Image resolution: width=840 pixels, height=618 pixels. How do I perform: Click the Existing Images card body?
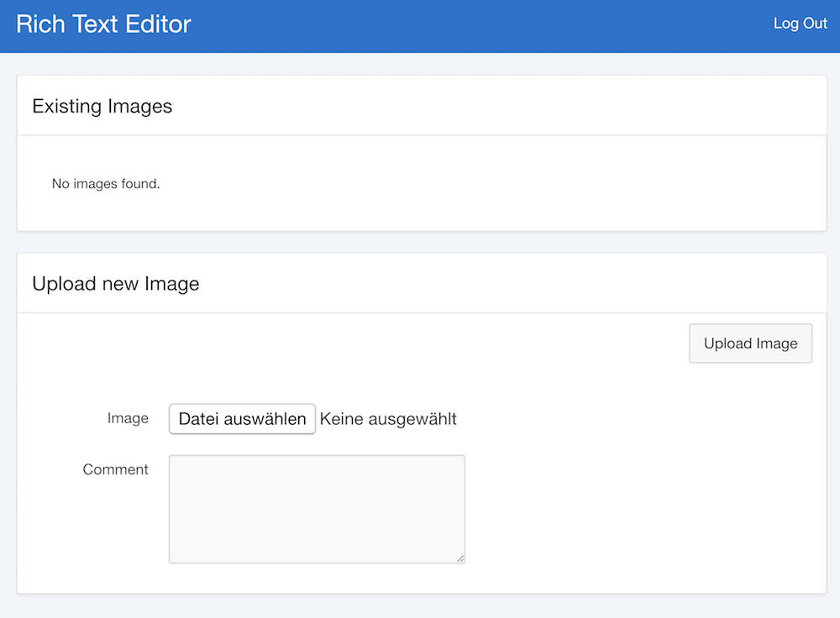(420, 183)
